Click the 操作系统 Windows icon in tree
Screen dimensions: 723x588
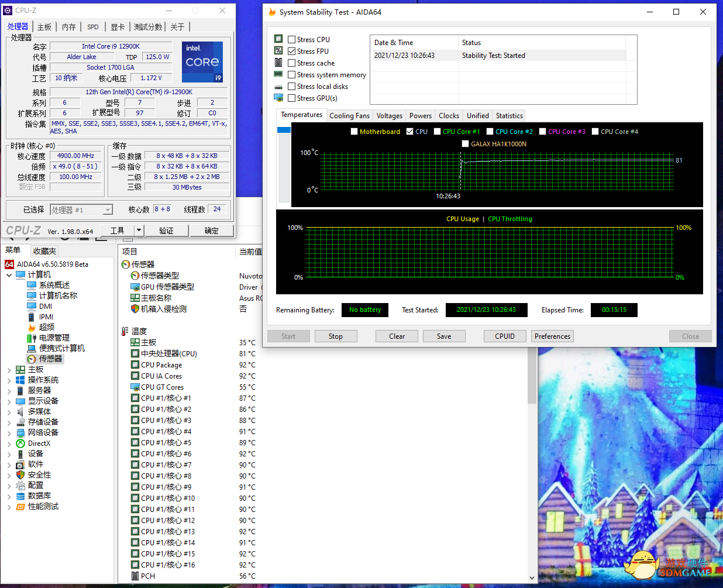point(20,380)
